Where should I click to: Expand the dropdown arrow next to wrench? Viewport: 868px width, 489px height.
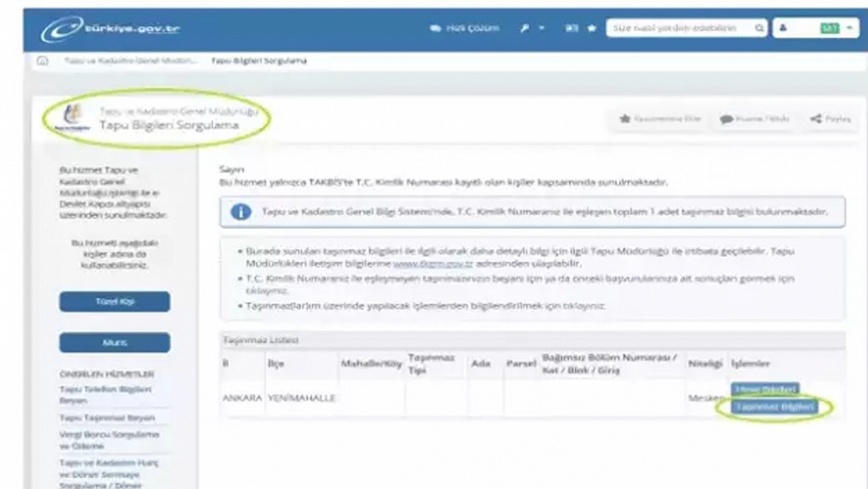click(541, 28)
